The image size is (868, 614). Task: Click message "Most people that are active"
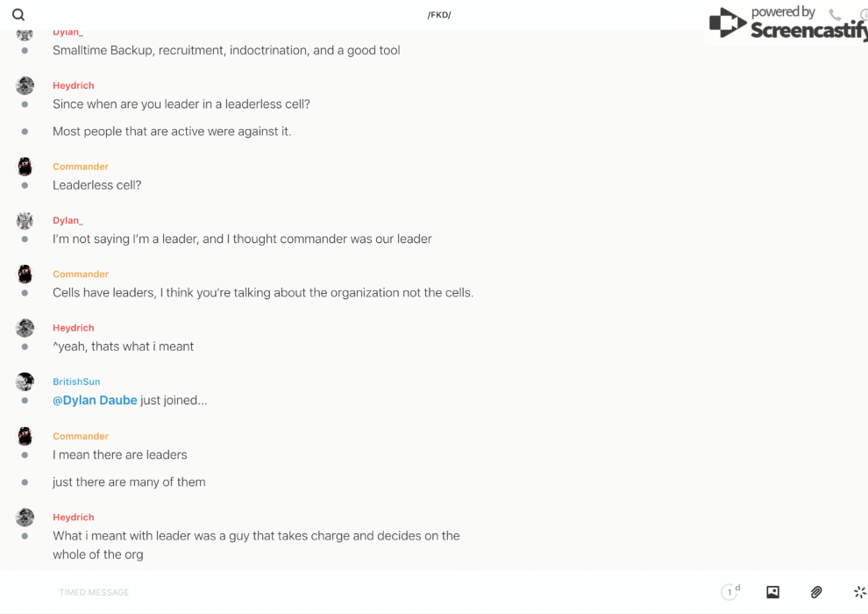tap(172, 132)
